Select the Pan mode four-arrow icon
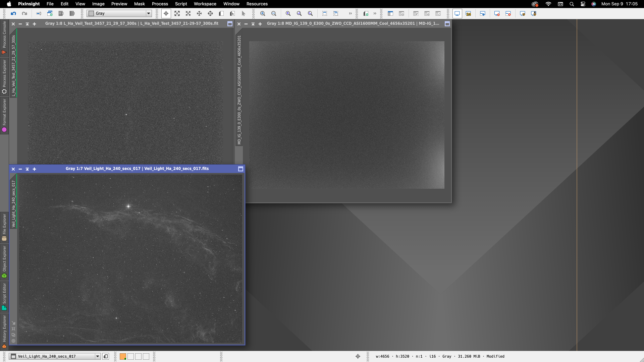 pos(199,13)
